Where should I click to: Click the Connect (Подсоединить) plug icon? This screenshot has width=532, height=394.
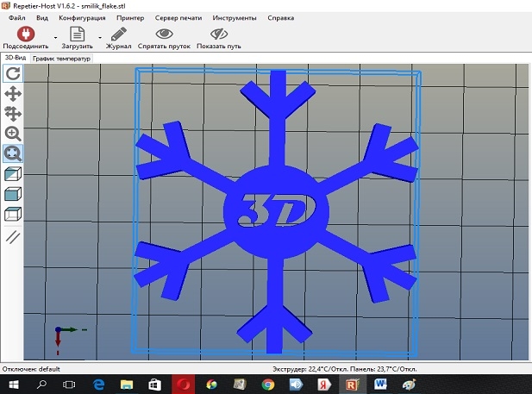pyautogui.click(x=26, y=34)
